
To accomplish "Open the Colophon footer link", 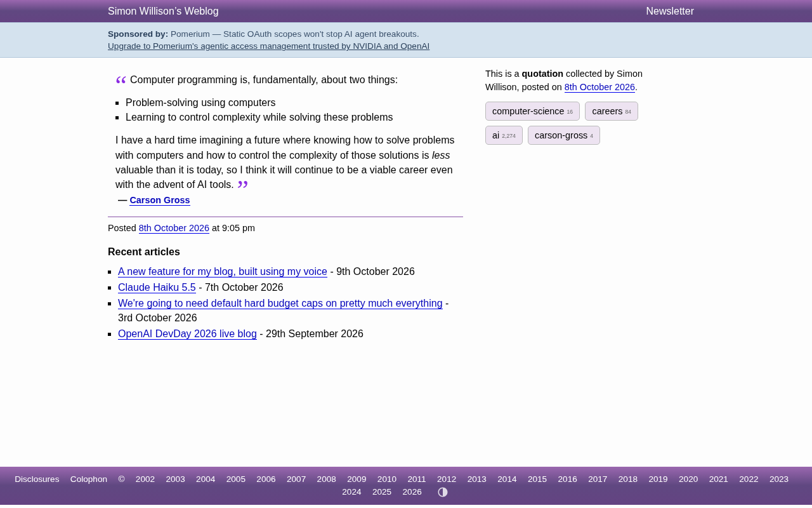I will point(89,479).
